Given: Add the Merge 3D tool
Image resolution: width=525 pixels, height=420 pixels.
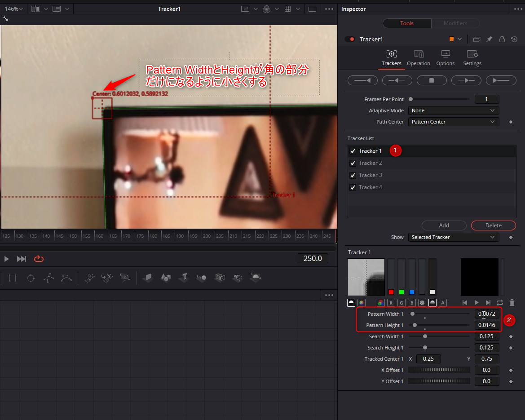Looking at the screenshot, I should pos(202,277).
